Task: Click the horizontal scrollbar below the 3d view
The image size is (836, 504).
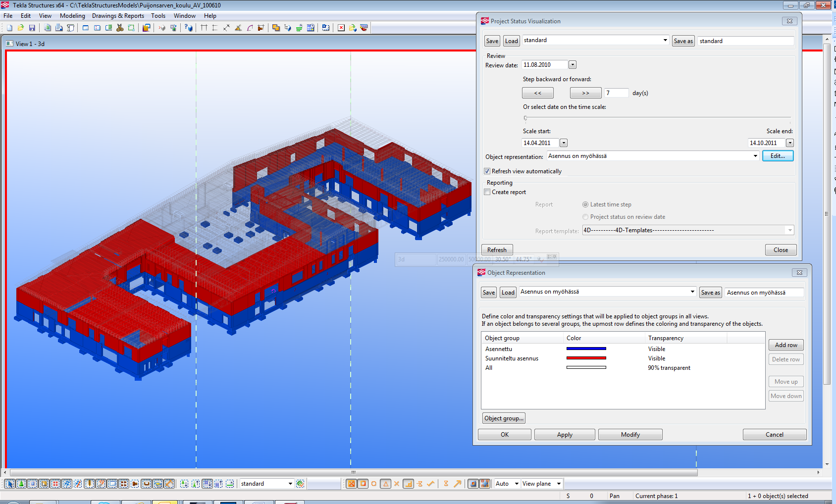Action: 354,473
